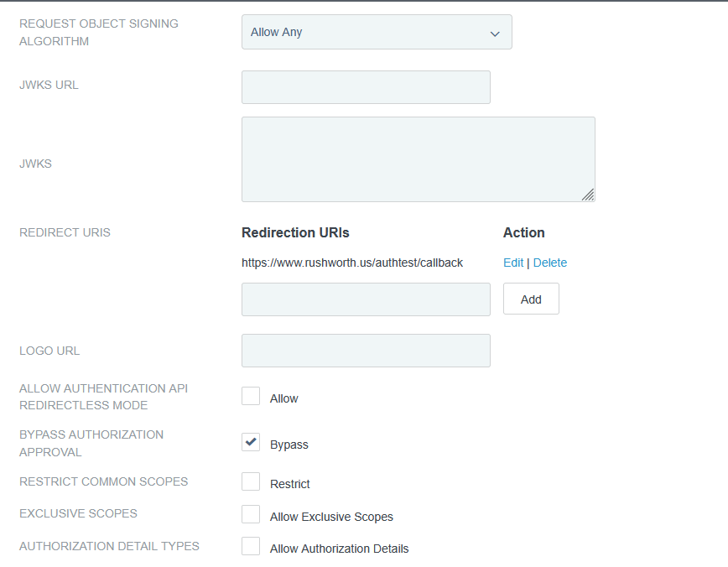Click the 'Bypass' checkbox label text
728x567 pixels.
point(289,445)
